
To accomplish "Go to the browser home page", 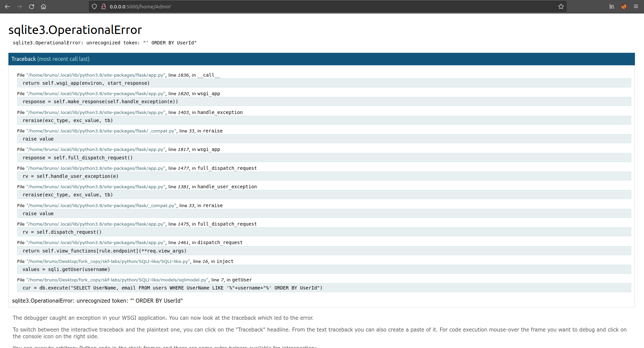I will 43,6.
